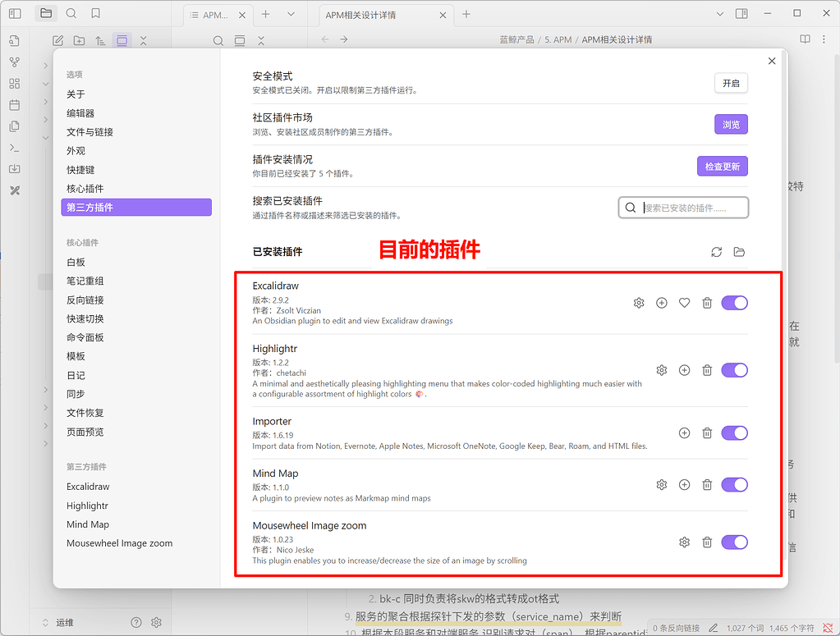This screenshot has width=840, height=636.
Task: Select 外观 settings section
Action: [136, 151]
